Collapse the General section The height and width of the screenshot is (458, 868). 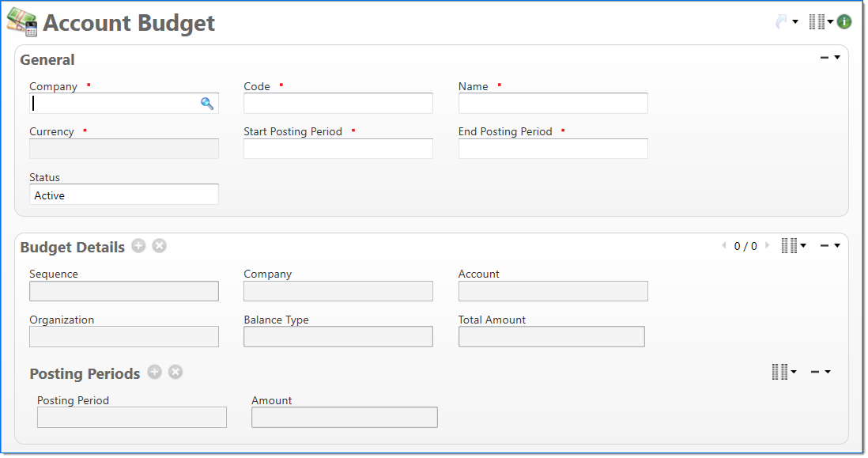tap(825, 58)
